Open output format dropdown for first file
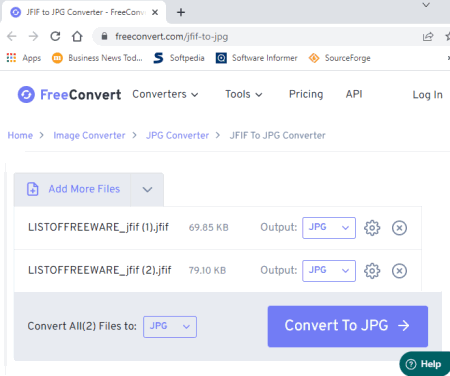Viewport: 450px width, 376px height. pyautogui.click(x=329, y=228)
